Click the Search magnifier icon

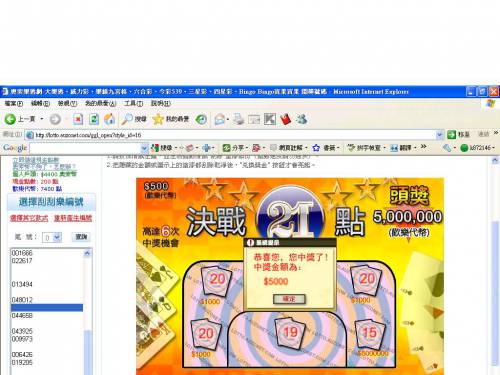(x=127, y=119)
